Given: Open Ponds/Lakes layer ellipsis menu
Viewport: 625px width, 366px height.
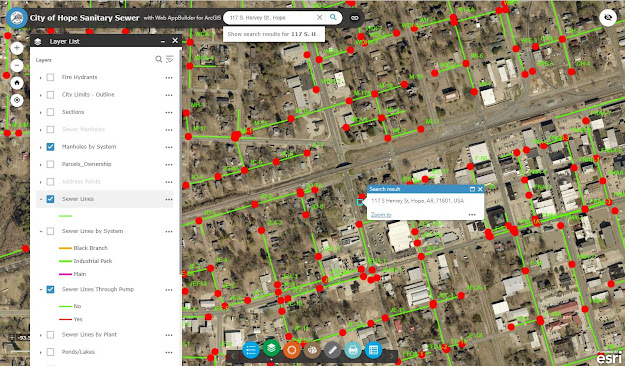Looking at the screenshot, I should (x=169, y=352).
